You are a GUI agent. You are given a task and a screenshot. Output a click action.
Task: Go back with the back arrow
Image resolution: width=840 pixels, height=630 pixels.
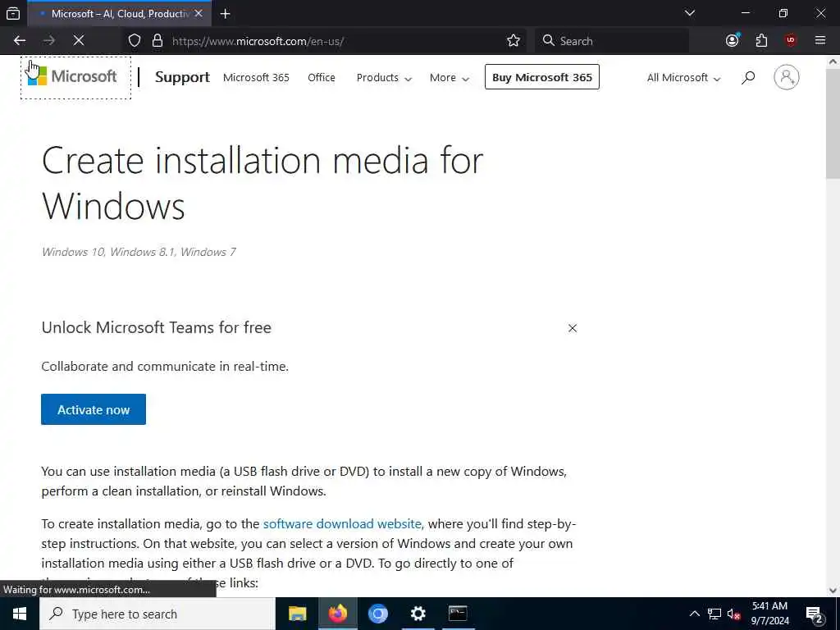coord(20,40)
